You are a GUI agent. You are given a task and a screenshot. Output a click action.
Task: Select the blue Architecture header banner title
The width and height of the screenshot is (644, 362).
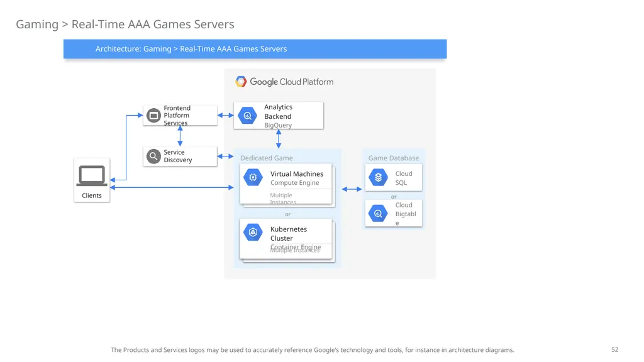coord(191,49)
